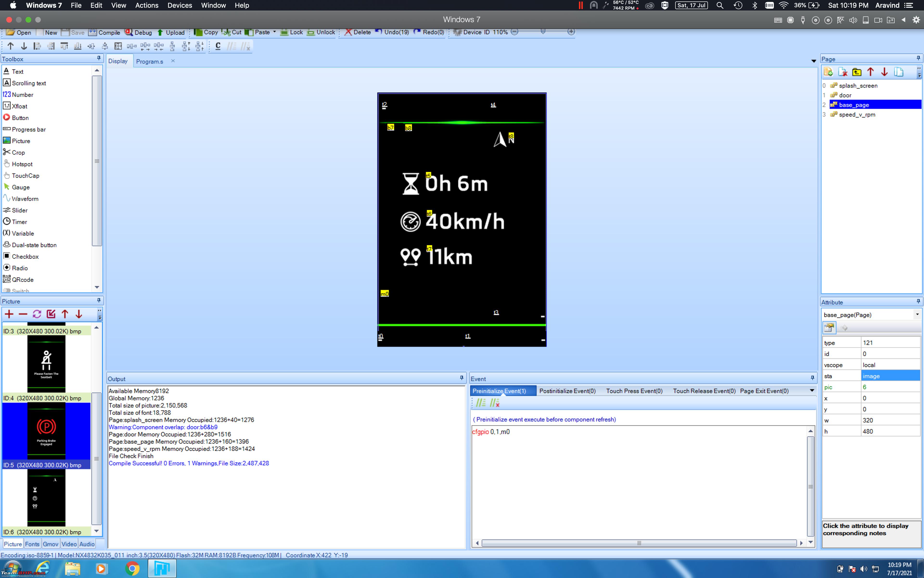This screenshot has width=924, height=578.
Task: Select the door page
Action: pos(845,95)
